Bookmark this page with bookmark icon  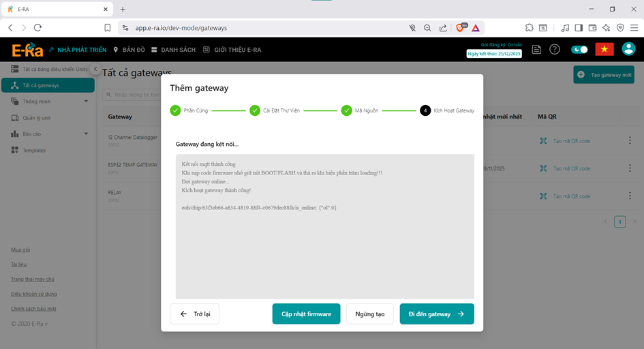coord(108,28)
